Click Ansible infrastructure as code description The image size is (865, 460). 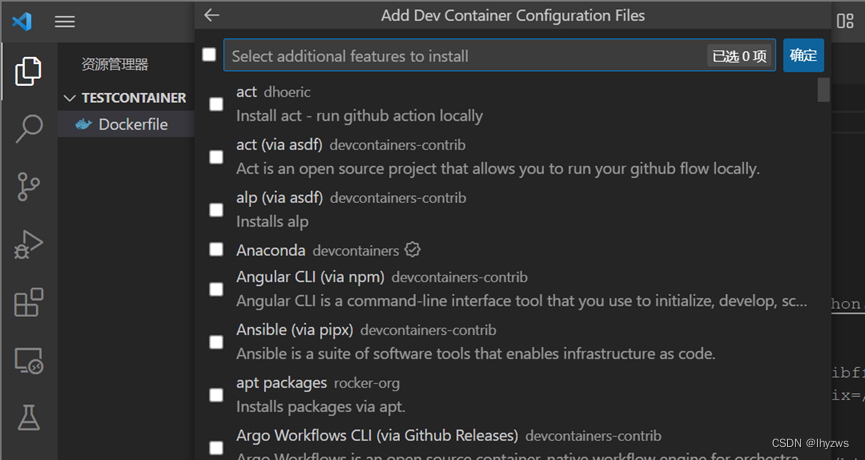(476, 354)
